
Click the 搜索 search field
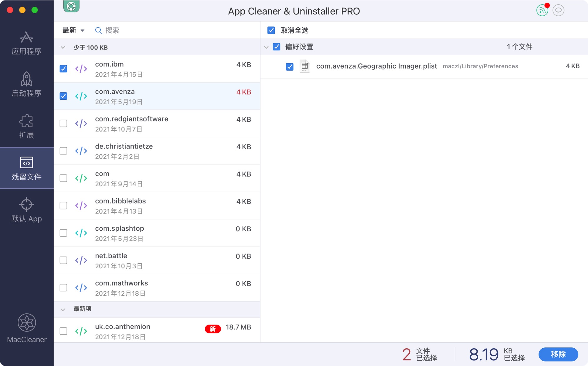[177, 30]
